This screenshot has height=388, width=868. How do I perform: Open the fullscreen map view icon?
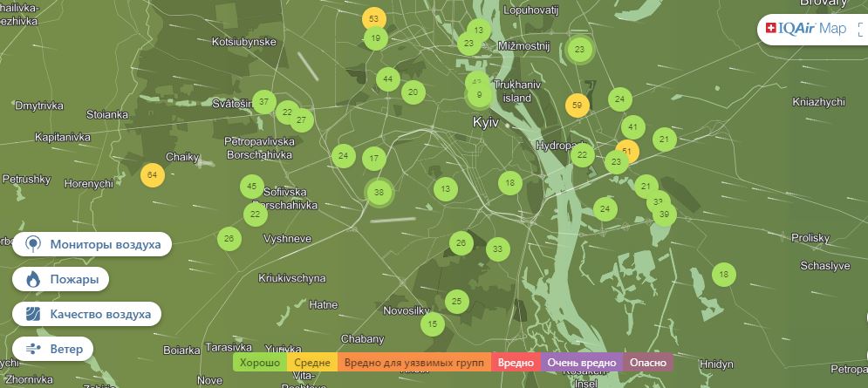[861, 29]
